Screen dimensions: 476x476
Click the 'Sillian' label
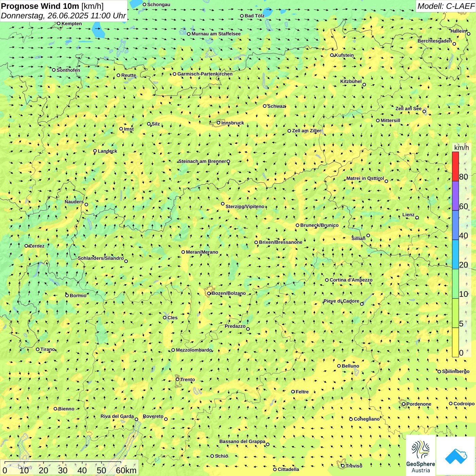coord(358,238)
